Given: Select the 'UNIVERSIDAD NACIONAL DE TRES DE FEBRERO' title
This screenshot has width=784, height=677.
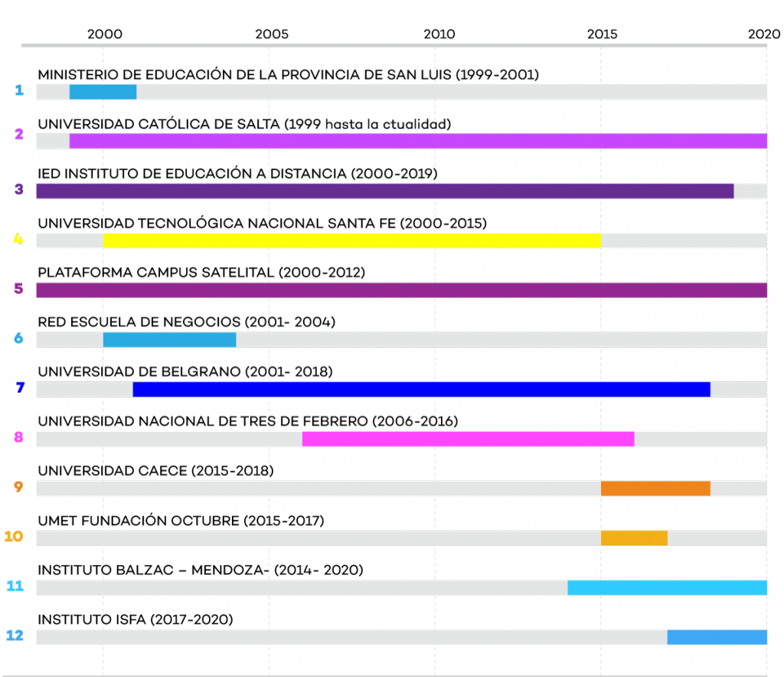Looking at the screenshot, I should pos(202,421).
